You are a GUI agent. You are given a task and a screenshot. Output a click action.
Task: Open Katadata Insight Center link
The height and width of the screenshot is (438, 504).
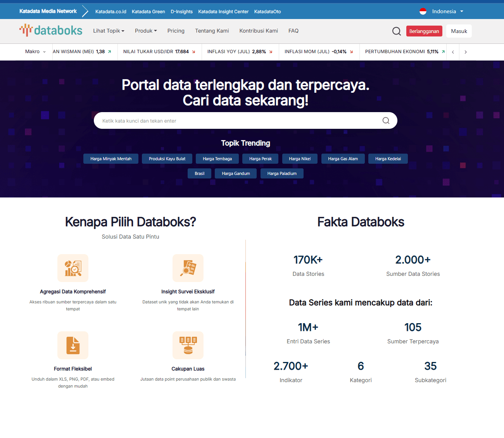(223, 12)
